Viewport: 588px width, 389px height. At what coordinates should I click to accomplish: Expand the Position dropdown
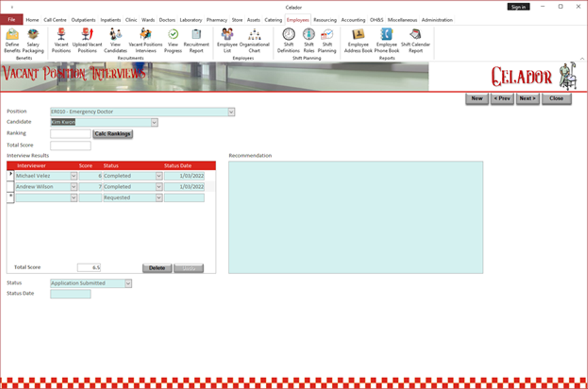[231, 112]
